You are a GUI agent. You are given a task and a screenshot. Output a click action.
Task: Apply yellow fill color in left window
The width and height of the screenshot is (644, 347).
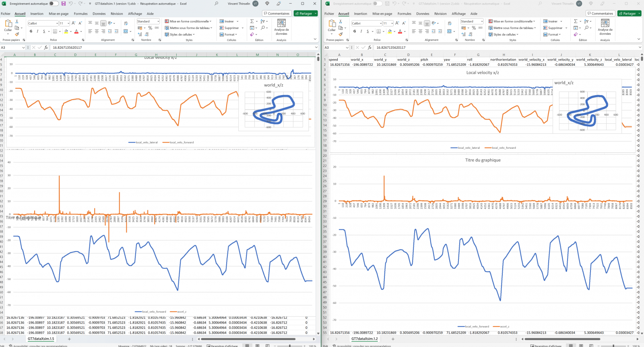[66, 31]
